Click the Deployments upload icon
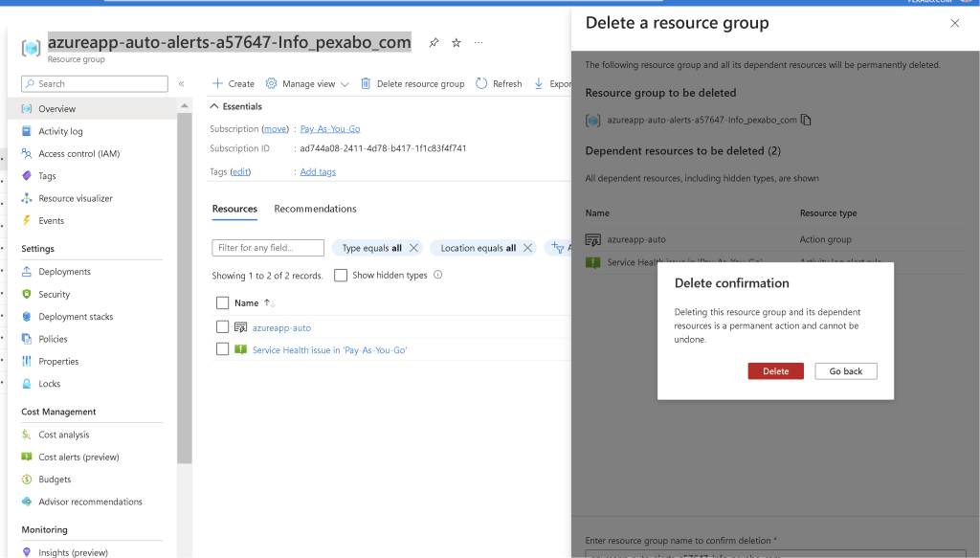The width and height of the screenshot is (980, 558). [x=26, y=271]
